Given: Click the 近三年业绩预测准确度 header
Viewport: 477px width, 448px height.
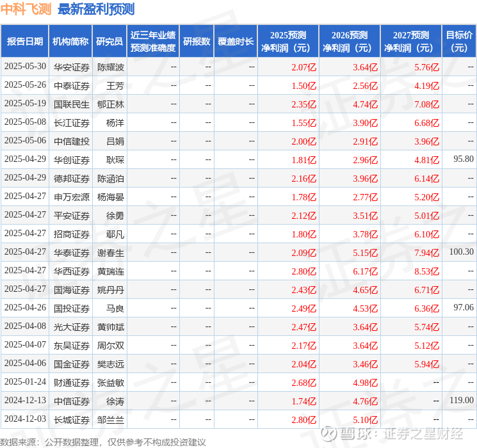Looking at the screenshot, I should point(153,42).
